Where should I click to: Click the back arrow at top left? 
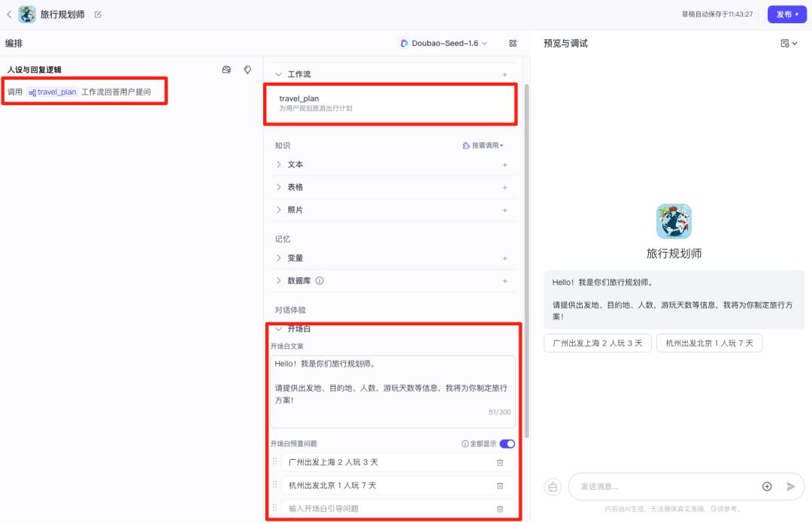point(8,14)
